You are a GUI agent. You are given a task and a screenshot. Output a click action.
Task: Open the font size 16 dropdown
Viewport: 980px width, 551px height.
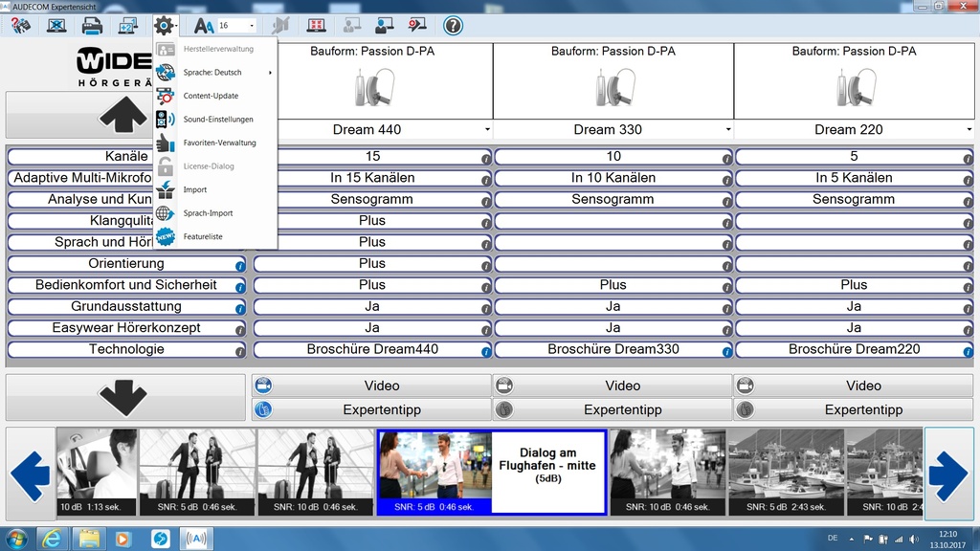(x=252, y=26)
